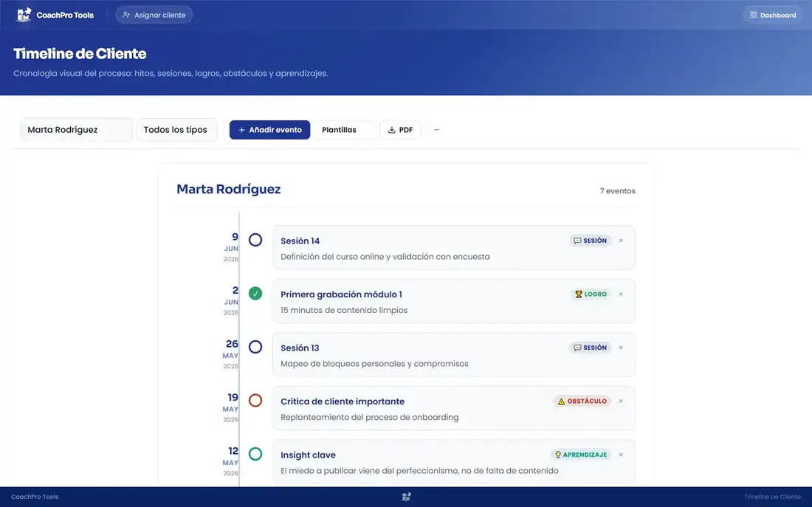
Task: Click the CoachPro Tools logo icon
Action: [x=24, y=15]
